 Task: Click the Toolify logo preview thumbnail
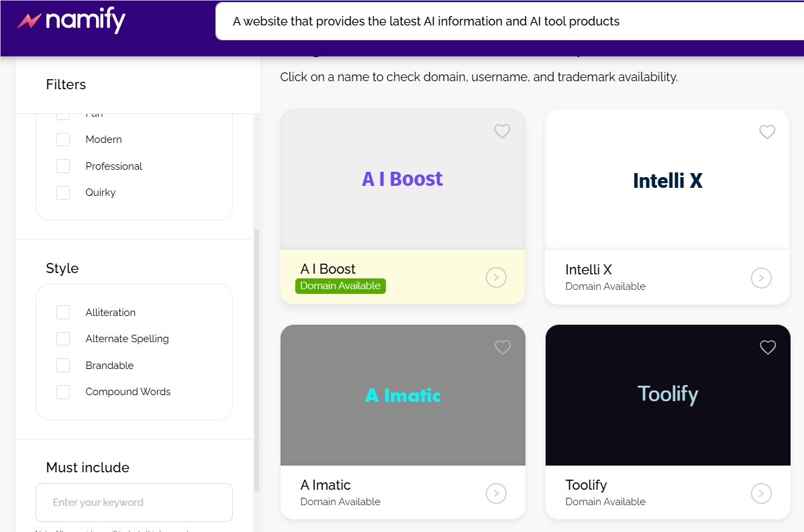click(x=668, y=394)
